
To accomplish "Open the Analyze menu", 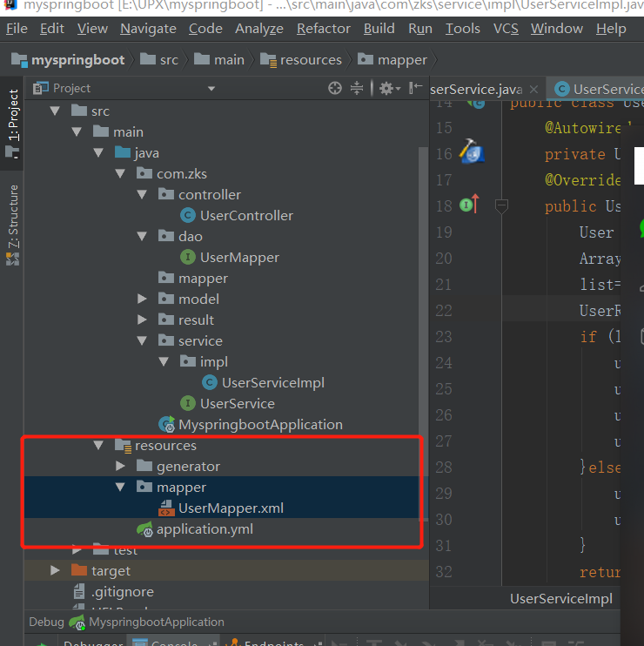I will (259, 29).
